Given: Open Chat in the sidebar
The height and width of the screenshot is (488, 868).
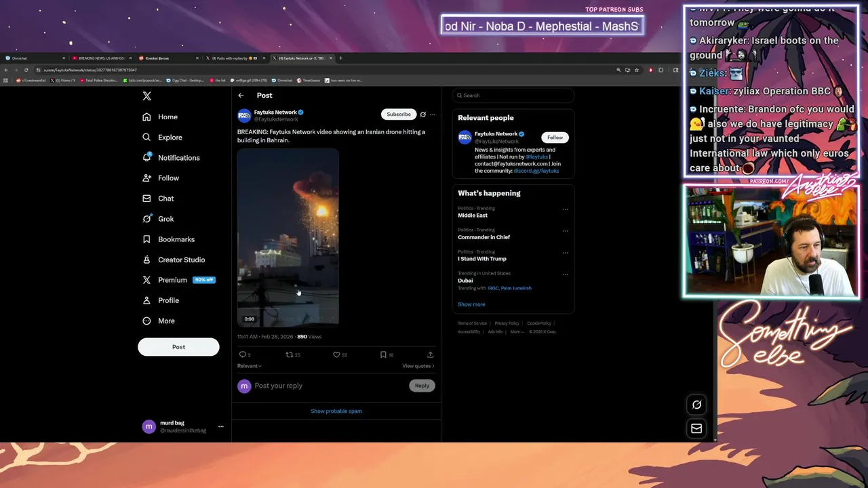Looking at the screenshot, I should point(158,198).
